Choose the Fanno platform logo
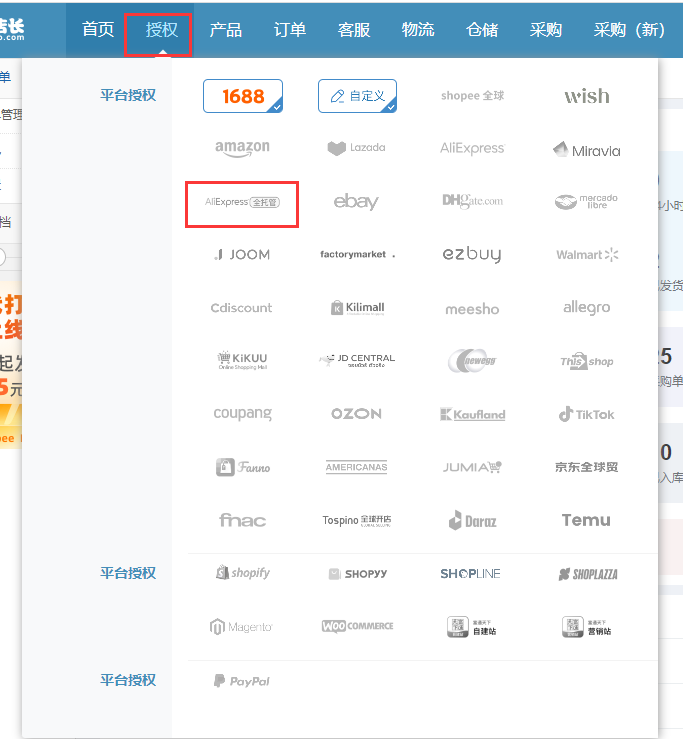Image resolution: width=683 pixels, height=739 pixels. pyautogui.click(x=243, y=467)
